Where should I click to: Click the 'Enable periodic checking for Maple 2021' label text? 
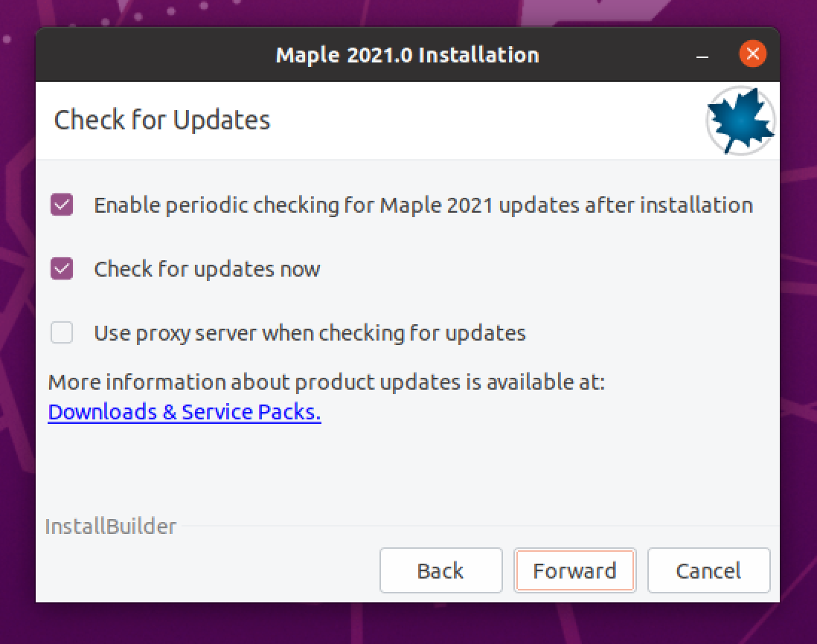(423, 205)
